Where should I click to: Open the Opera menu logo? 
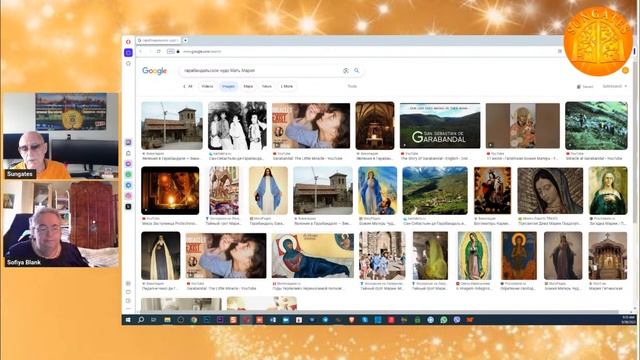pyautogui.click(x=128, y=42)
